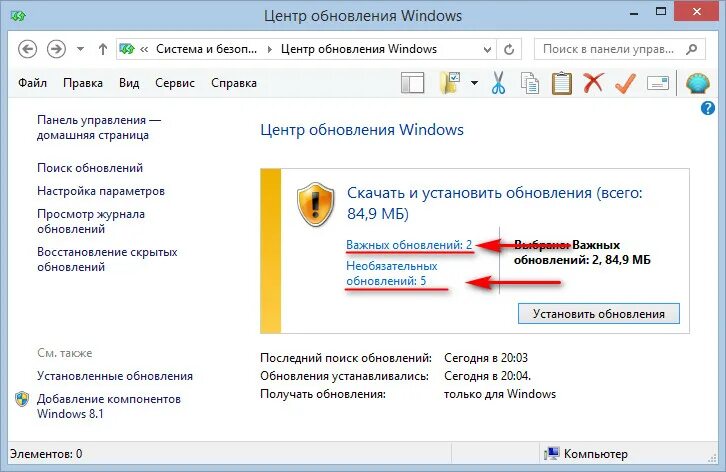This screenshot has height=472, width=726.
Task: Click the Сегодня в 20:03 text
Action: tap(486, 358)
